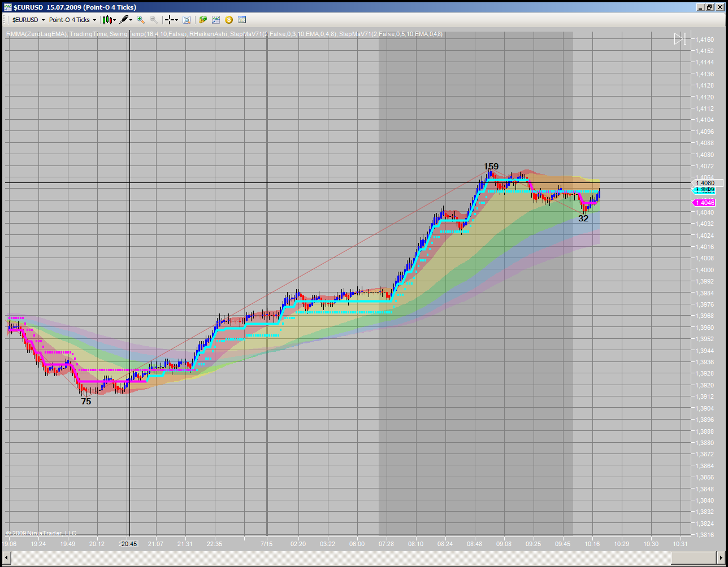Expand the drawing tools dropdown arrow

[131, 20]
